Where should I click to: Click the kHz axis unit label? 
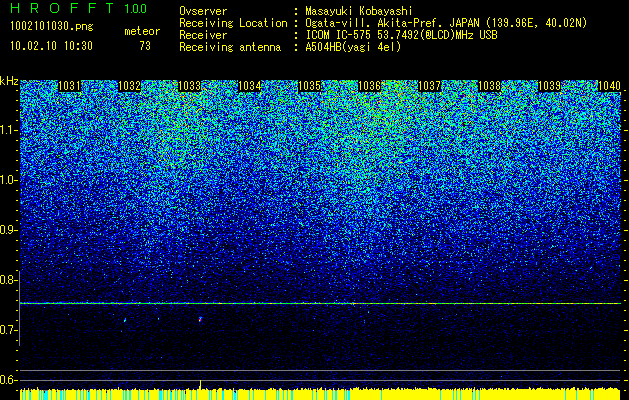point(9,81)
